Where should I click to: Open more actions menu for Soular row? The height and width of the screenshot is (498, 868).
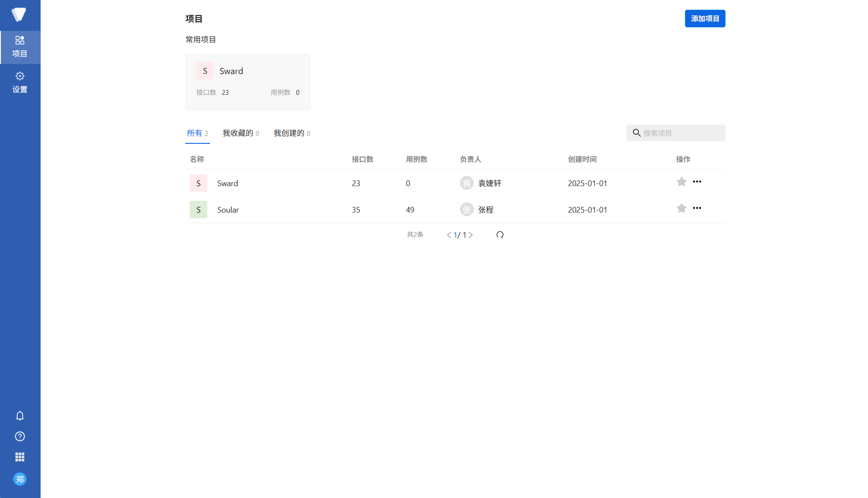pyautogui.click(x=697, y=208)
